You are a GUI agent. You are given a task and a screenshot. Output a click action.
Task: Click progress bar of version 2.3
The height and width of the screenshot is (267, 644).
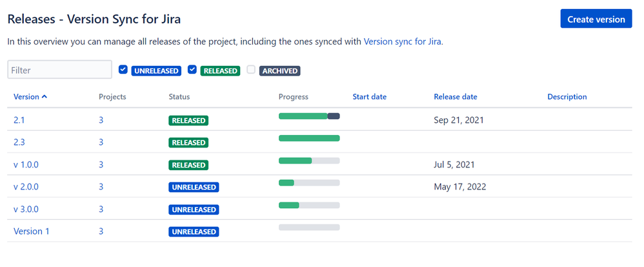(309, 138)
